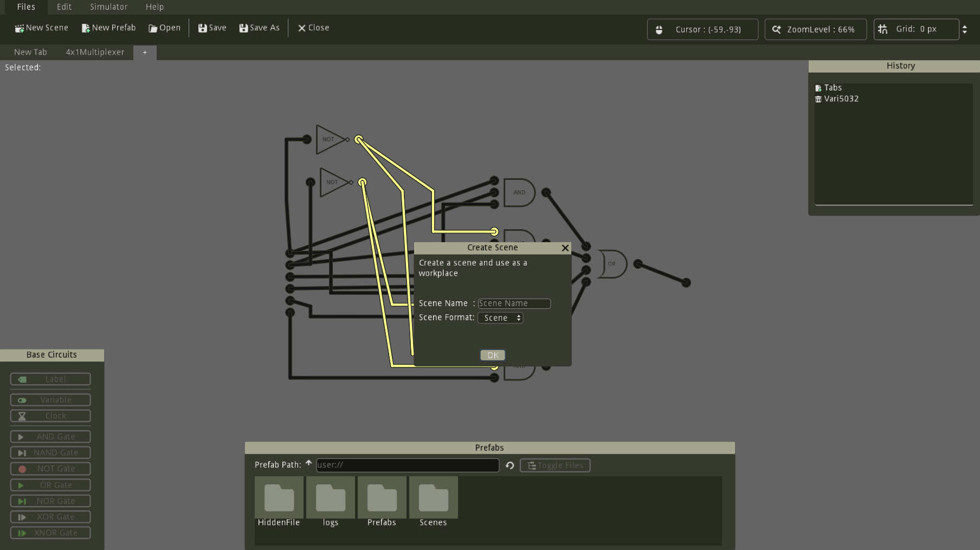Select the NOT Gate tool

[50, 468]
